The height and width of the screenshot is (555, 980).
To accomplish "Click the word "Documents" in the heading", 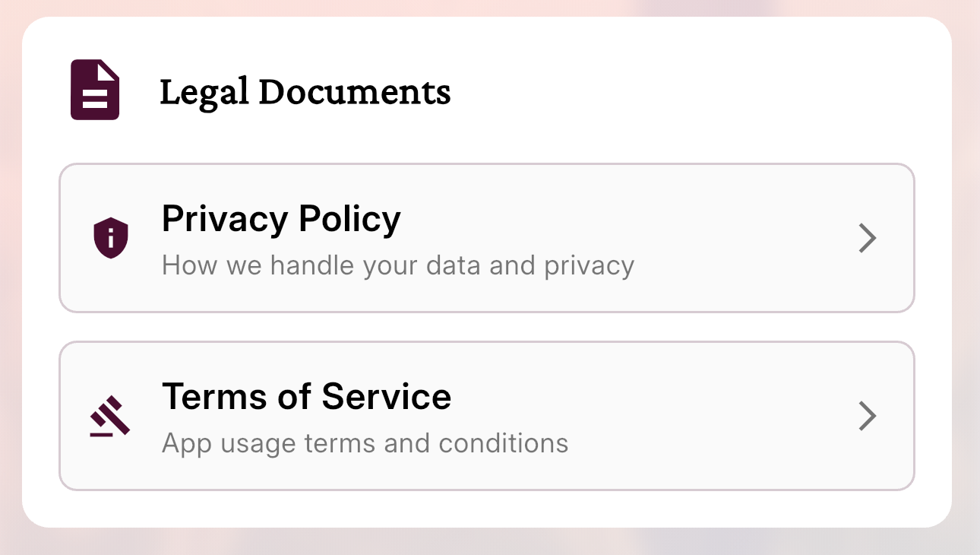I will pyautogui.click(x=354, y=92).
